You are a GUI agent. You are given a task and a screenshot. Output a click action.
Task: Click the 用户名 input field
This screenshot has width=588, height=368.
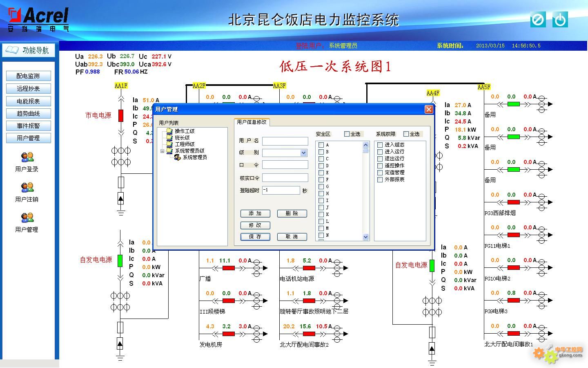tap(285, 141)
